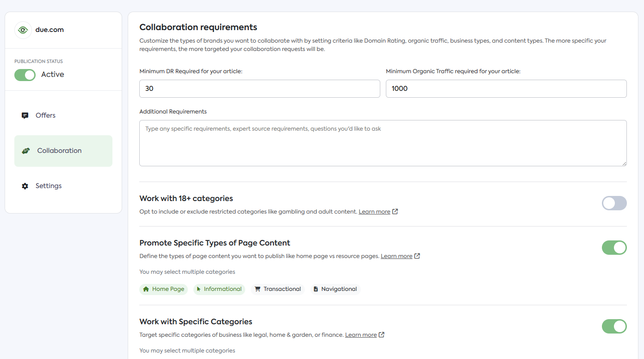Screen dimensions: 644x359
Task: Open the Settings menu item
Action: point(48,186)
